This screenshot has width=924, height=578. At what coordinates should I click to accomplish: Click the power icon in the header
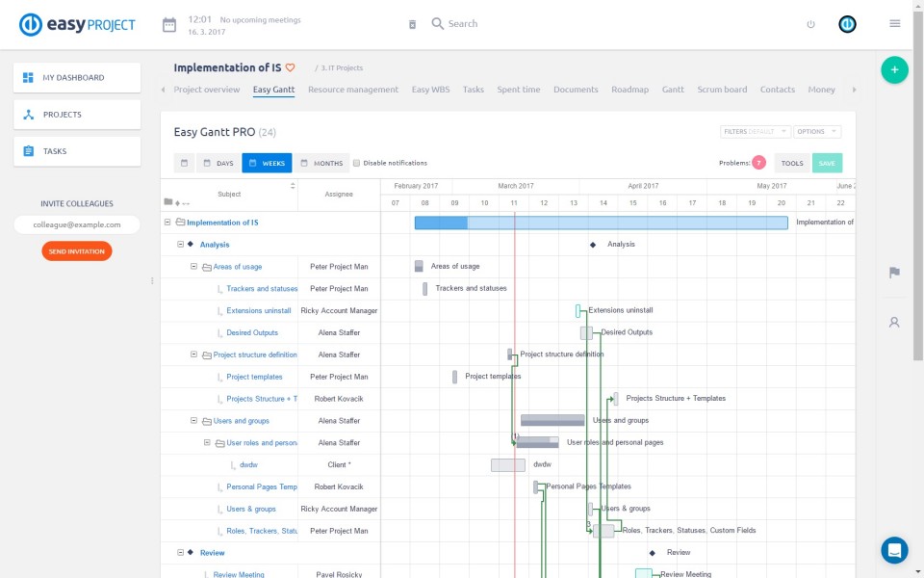pos(810,24)
